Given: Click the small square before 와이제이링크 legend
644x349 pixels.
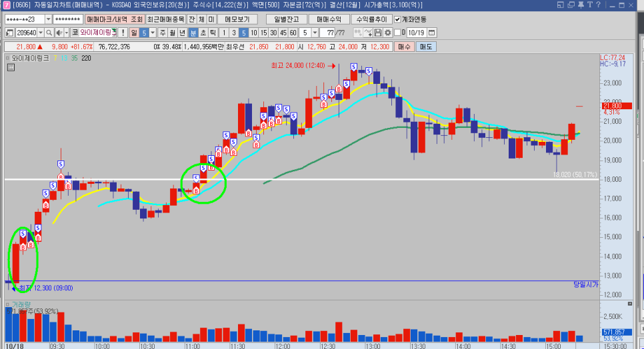Looking at the screenshot, I should 7,58.
